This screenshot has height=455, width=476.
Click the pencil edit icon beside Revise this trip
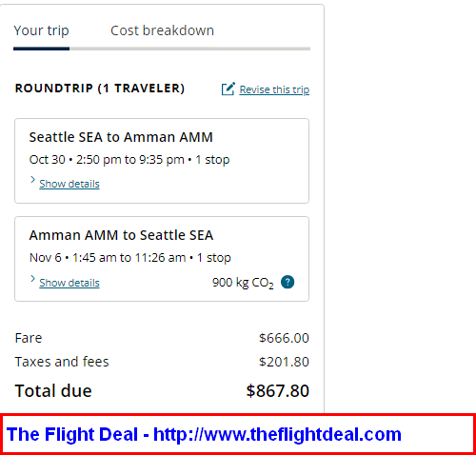pyautogui.click(x=228, y=89)
